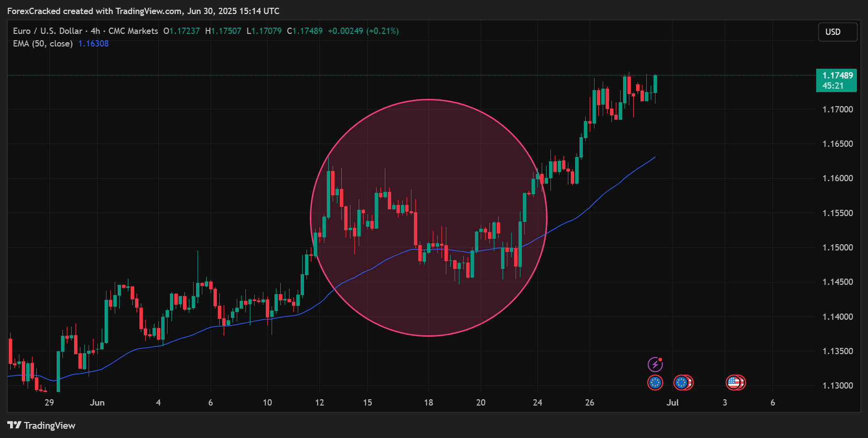
Task: Click the 20 date label on time axis
Action: [x=481, y=403]
